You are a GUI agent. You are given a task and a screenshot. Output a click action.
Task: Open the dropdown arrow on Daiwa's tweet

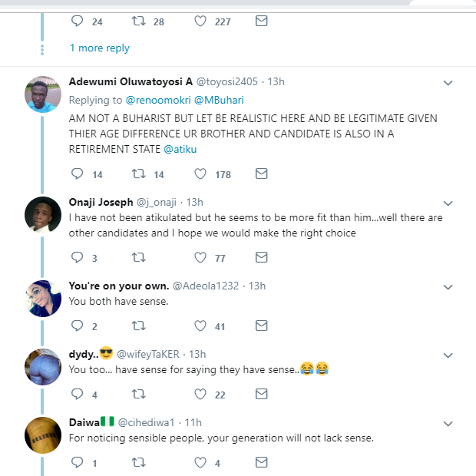pyautogui.click(x=449, y=422)
